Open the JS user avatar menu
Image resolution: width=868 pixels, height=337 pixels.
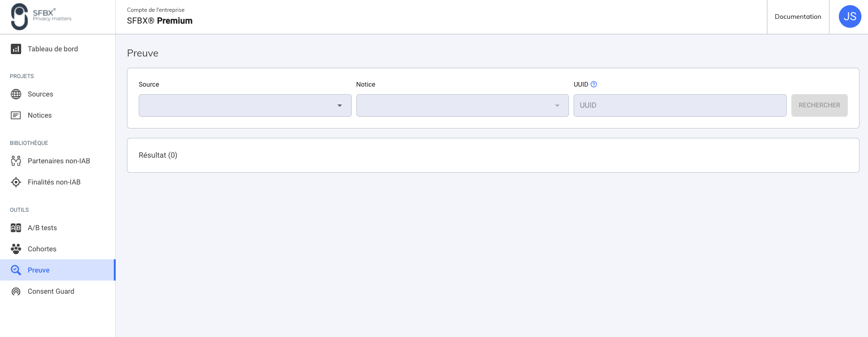pos(850,16)
